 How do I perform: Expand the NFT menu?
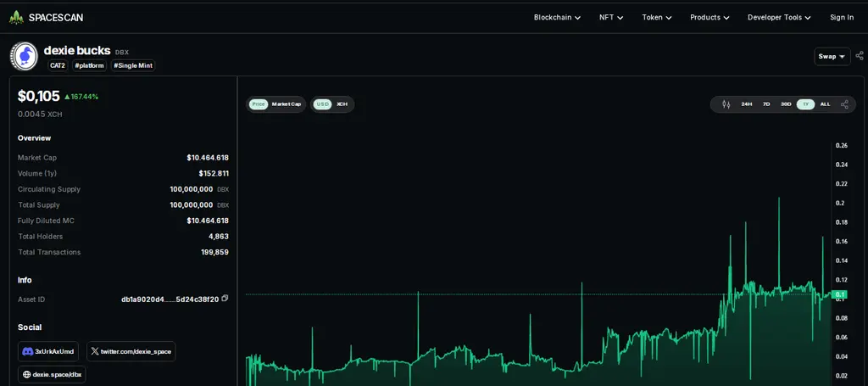click(611, 18)
